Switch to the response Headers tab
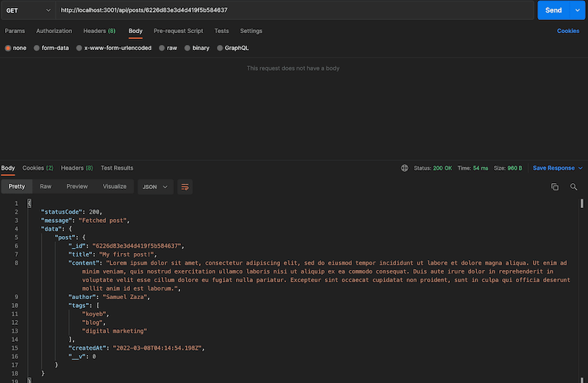The image size is (588, 383). [x=76, y=168]
